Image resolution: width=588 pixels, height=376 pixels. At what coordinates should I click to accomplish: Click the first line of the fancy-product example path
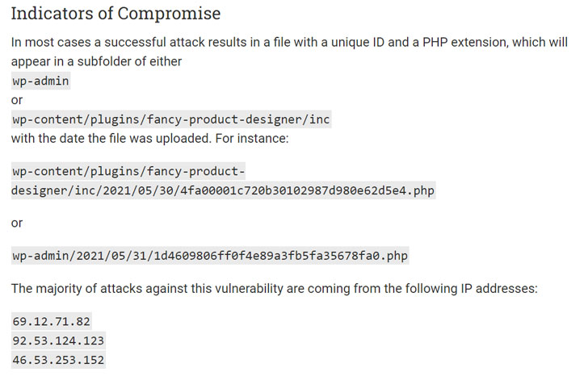(128, 171)
